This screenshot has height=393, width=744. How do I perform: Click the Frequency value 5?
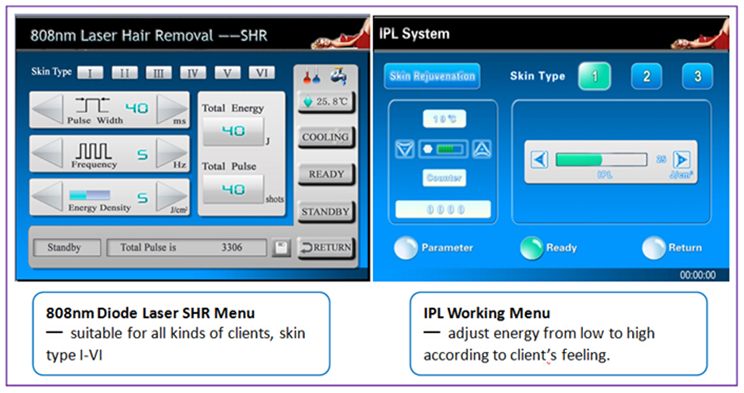[x=142, y=155]
